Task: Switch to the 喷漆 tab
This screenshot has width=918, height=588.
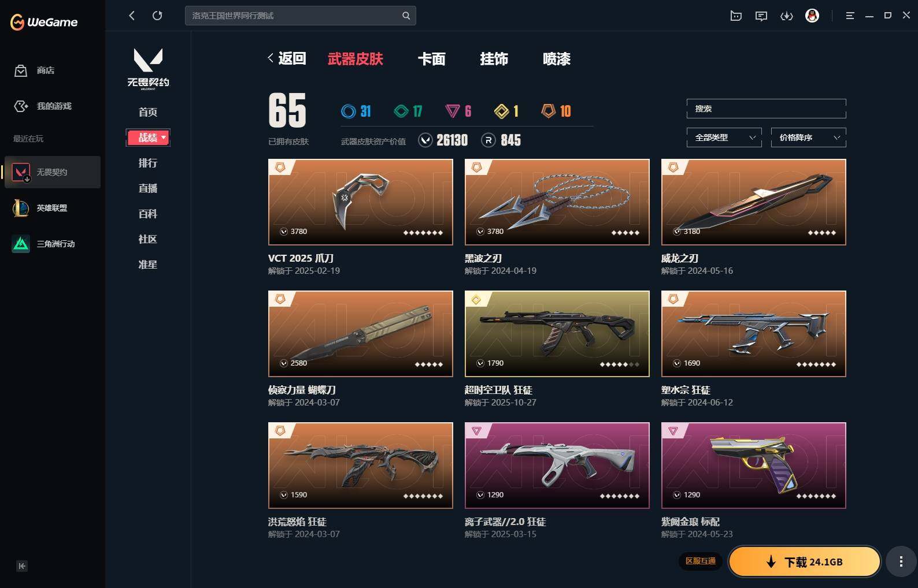Action: pyautogui.click(x=557, y=59)
